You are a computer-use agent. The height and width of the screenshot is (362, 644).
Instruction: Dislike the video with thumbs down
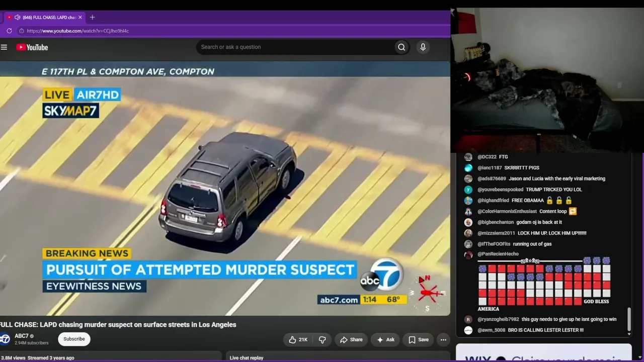323,340
